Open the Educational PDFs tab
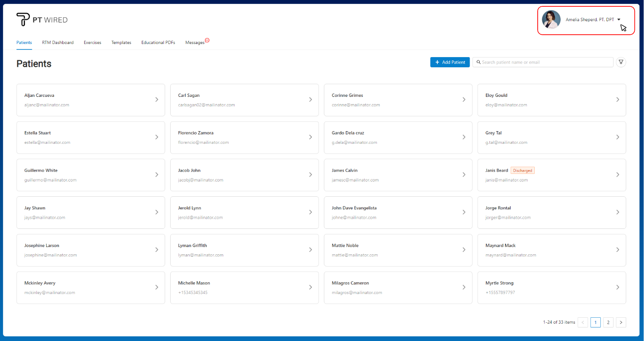644x341 pixels. pos(158,43)
